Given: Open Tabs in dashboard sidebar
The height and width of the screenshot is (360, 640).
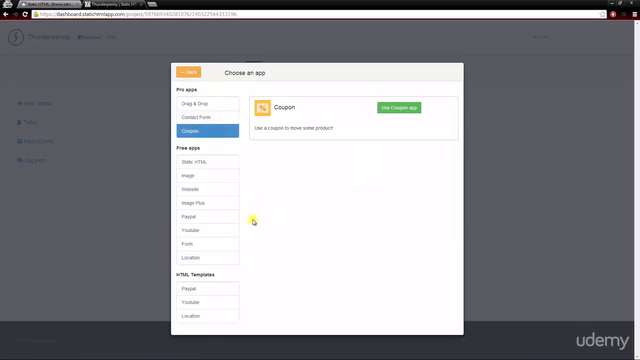Looking at the screenshot, I should pyautogui.click(x=27, y=122).
